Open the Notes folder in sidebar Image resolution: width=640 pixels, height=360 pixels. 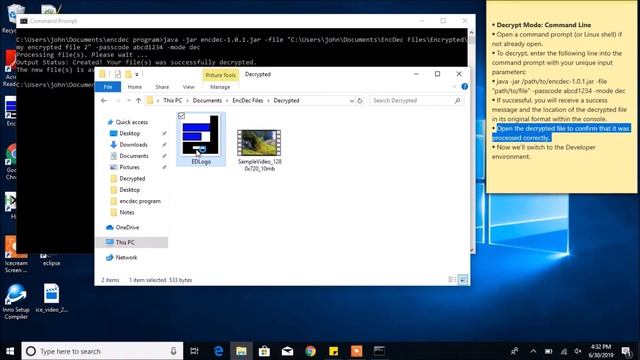pos(127,213)
